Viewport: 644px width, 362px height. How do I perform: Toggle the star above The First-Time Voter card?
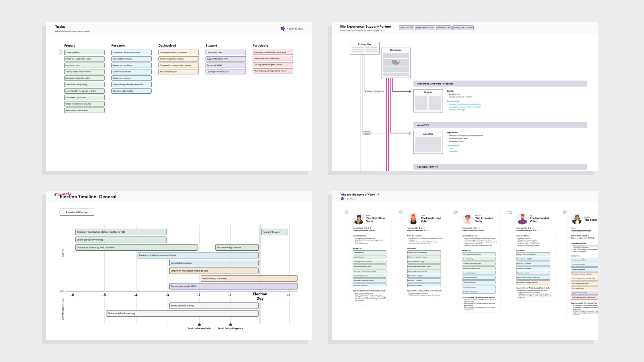click(x=346, y=212)
